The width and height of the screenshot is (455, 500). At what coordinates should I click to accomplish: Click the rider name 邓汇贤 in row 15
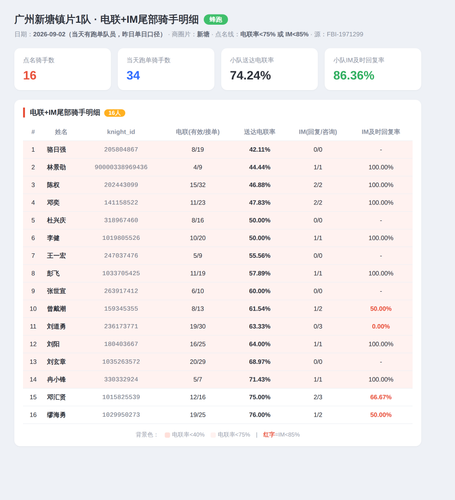click(x=56, y=397)
